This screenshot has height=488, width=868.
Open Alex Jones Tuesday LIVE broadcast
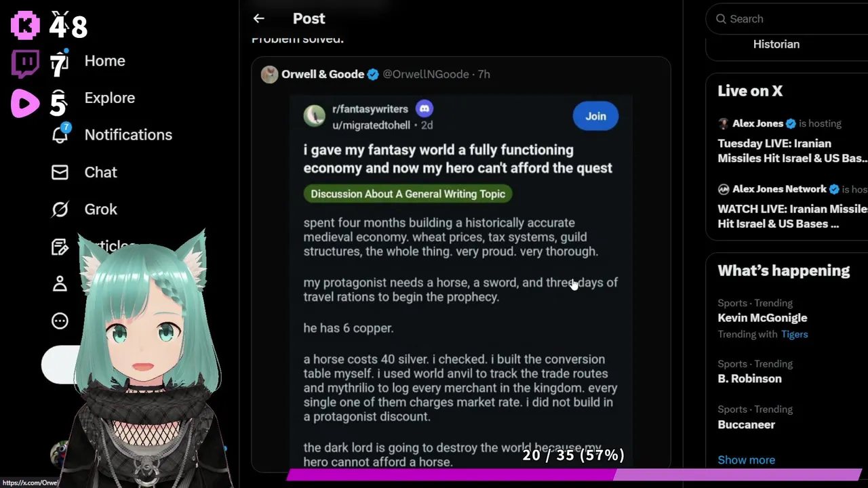click(792, 150)
